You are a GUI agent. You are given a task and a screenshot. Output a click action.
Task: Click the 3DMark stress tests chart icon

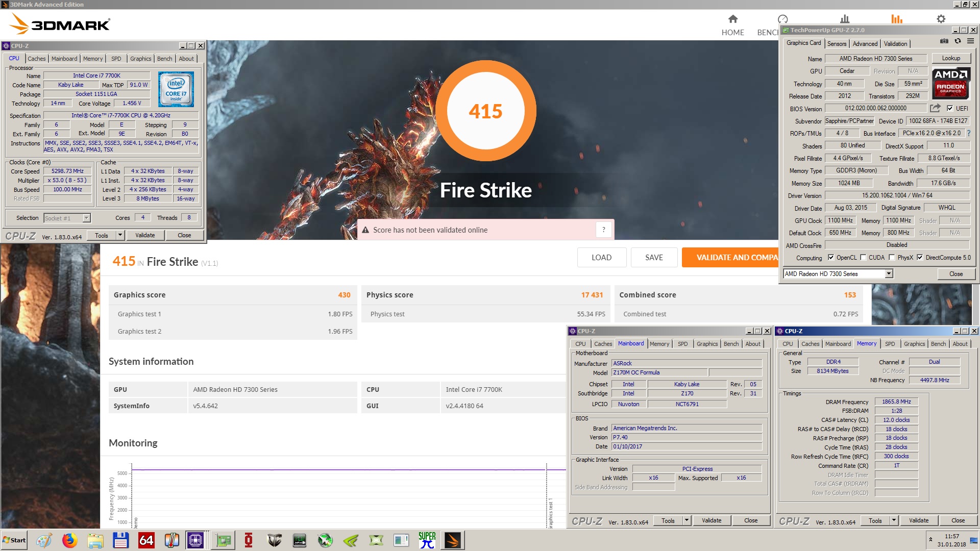click(x=845, y=19)
